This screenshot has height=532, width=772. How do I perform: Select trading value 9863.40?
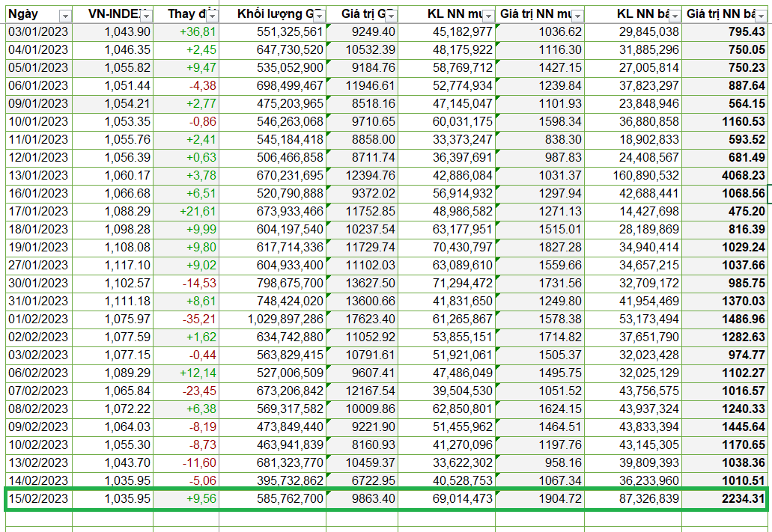click(362, 499)
